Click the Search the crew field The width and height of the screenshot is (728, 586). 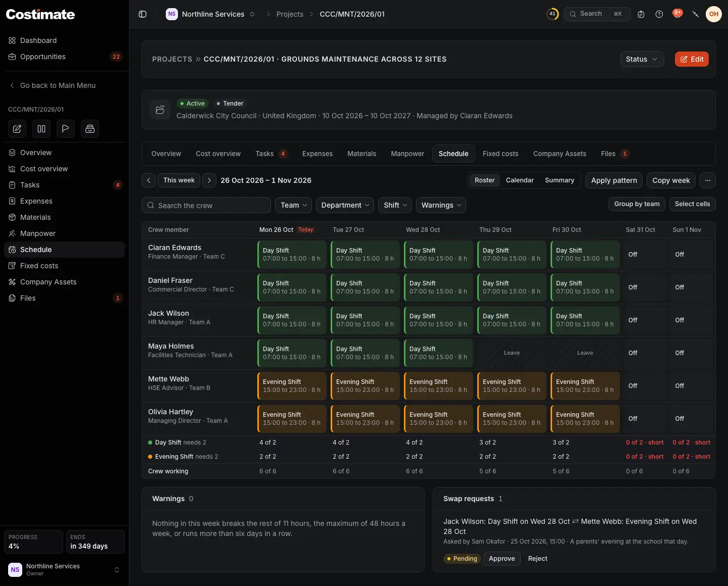[206, 205]
